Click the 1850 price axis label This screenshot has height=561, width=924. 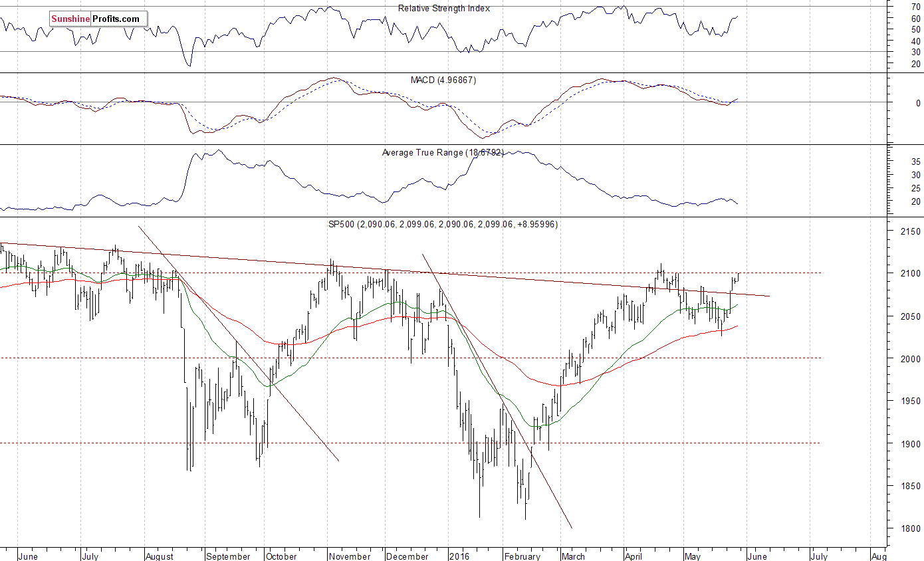[910, 486]
